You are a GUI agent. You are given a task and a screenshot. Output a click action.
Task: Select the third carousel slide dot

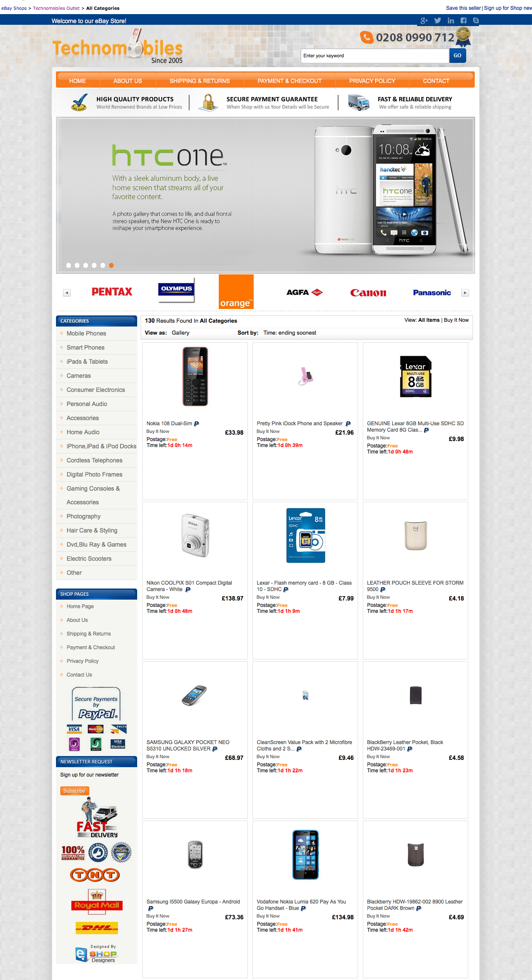point(85,265)
